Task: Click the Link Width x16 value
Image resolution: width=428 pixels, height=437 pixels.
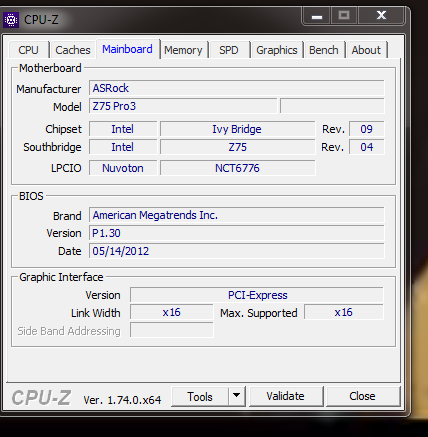Action: pyautogui.click(x=172, y=312)
